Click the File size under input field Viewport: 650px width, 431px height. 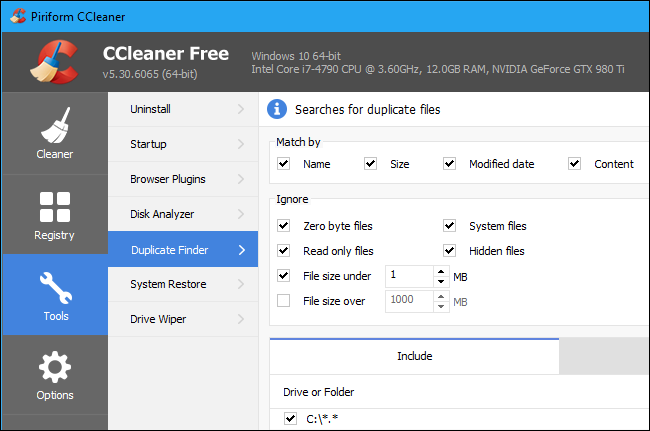[408, 276]
